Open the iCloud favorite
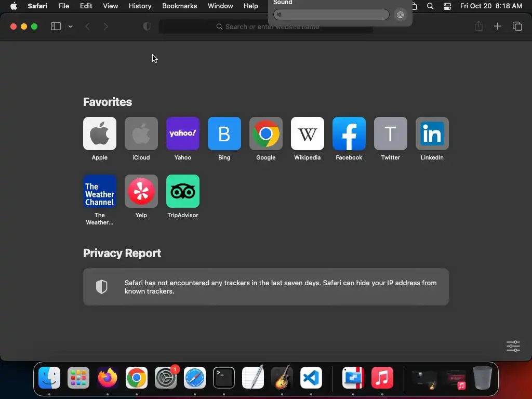Screen dimensions: 532x399 pyautogui.click(x=141, y=134)
